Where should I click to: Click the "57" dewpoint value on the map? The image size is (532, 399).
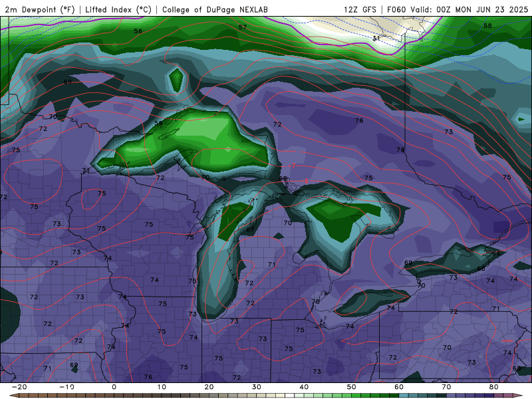pyautogui.click(x=243, y=27)
